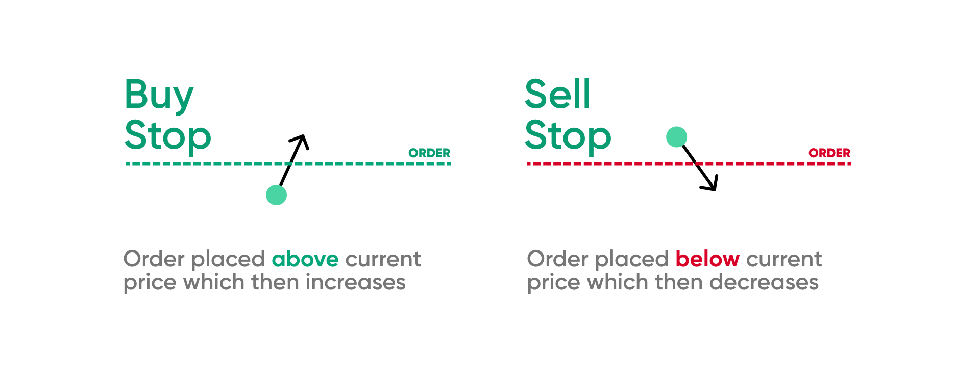Viewport: 980px width, 368px height.
Task: Select the red dashed order line
Action: pyautogui.click(x=689, y=164)
